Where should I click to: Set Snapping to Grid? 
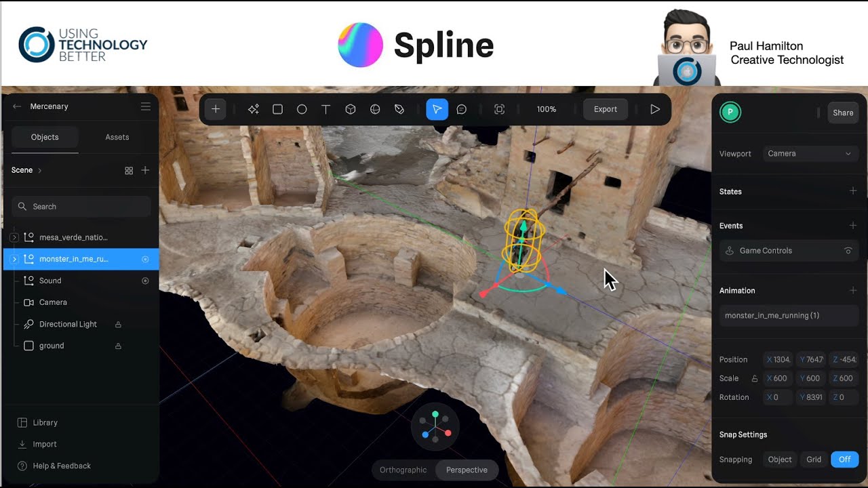click(814, 460)
